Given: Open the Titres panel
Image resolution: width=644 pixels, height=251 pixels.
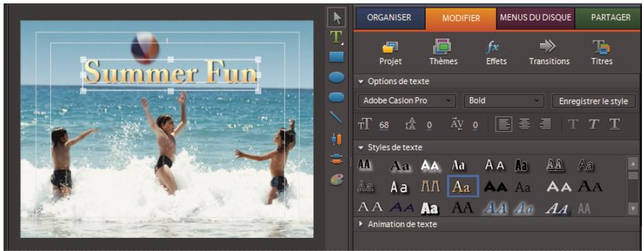Looking at the screenshot, I should coord(602,53).
